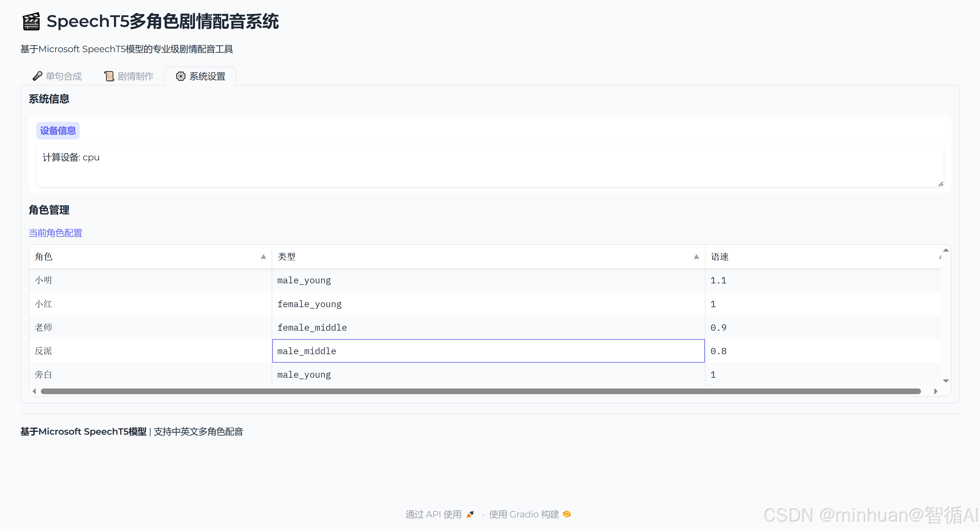Click the microphone icon on 单句合成 tab
This screenshot has width=980, height=531.
tap(37, 76)
